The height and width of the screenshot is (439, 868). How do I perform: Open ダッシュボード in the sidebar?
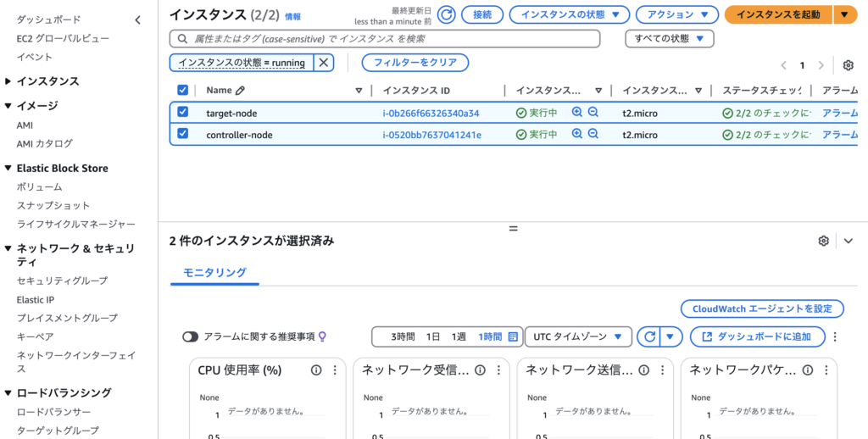pos(48,20)
